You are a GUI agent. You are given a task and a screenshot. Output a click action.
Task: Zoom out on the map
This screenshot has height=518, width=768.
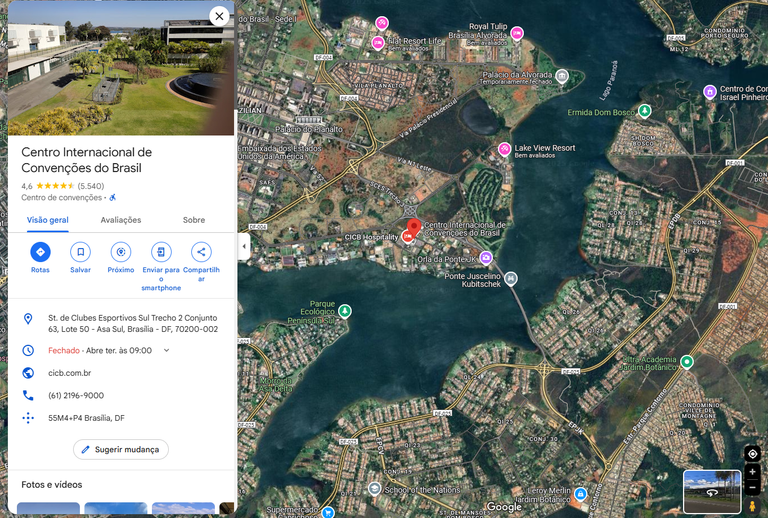(752, 487)
